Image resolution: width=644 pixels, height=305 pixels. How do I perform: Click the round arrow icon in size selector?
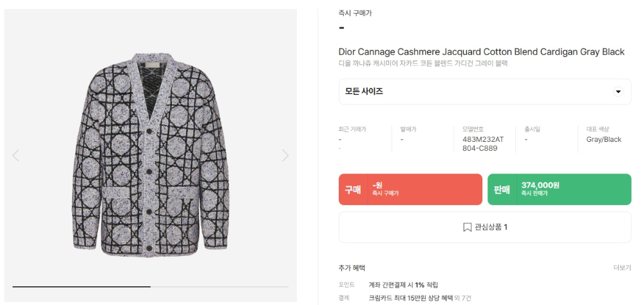click(x=618, y=92)
